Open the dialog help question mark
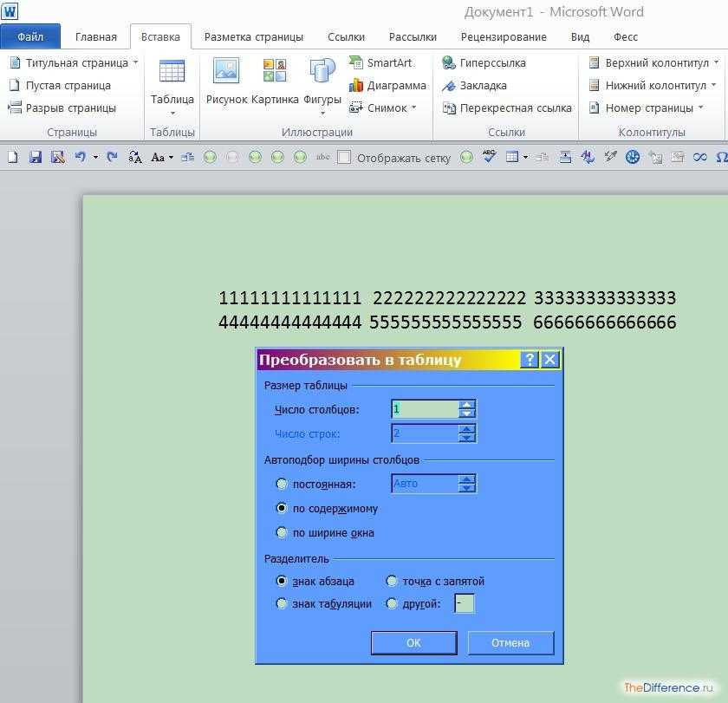 pyautogui.click(x=529, y=360)
